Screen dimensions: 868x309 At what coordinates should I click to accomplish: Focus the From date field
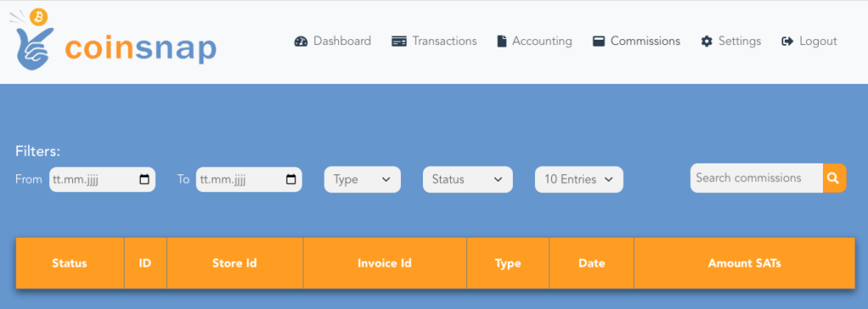coord(103,179)
